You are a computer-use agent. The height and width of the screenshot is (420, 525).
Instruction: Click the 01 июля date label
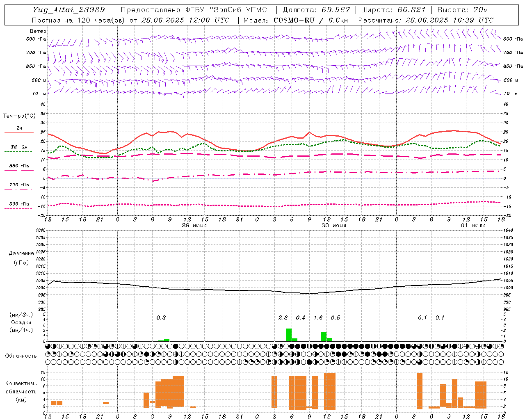(x=473, y=226)
